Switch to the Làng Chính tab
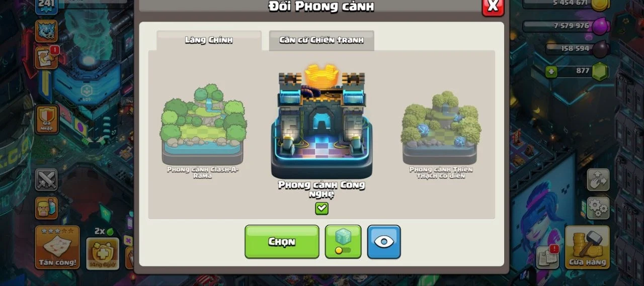This screenshot has width=644, height=286. [209, 40]
